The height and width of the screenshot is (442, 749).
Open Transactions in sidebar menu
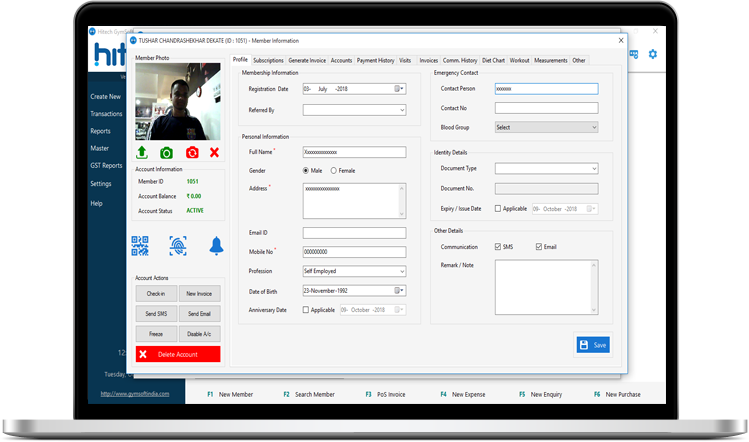(x=107, y=114)
